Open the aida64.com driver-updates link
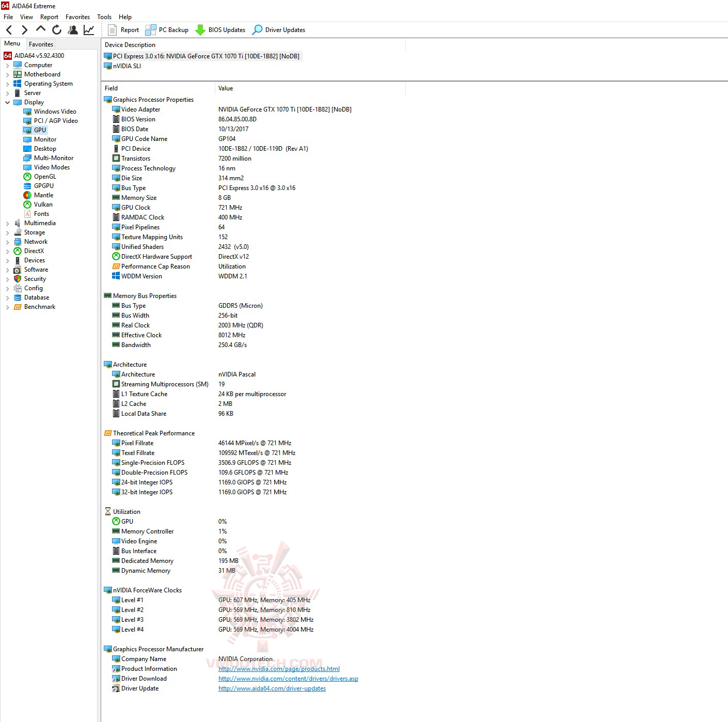 tap(272, 688)
